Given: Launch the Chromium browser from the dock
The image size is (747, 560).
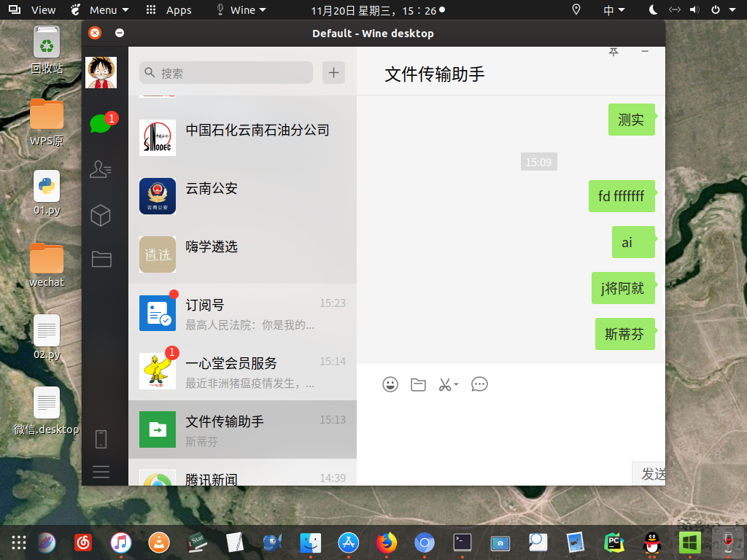Looking at the screenshot, I should (x=425, y=542).
